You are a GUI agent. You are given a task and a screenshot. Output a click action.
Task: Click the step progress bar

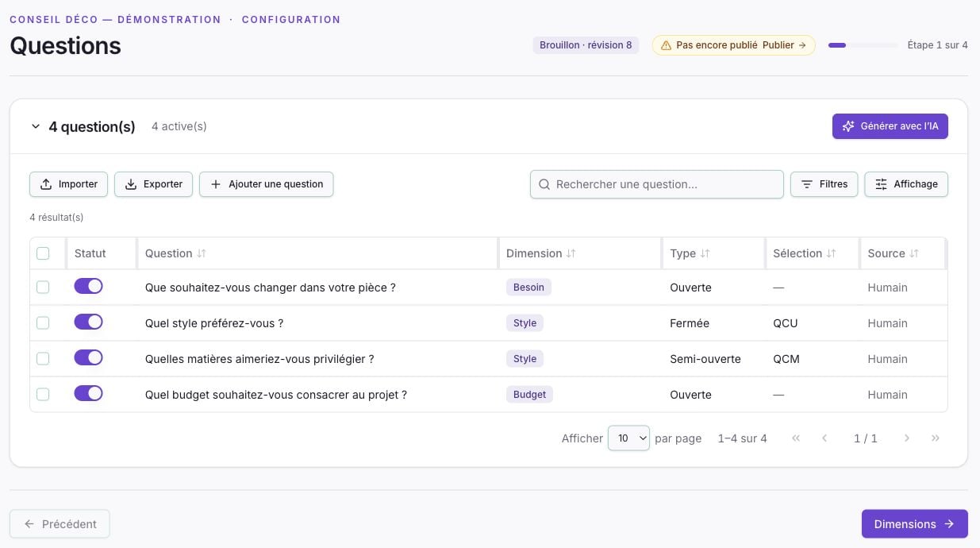tap(863, 45)
